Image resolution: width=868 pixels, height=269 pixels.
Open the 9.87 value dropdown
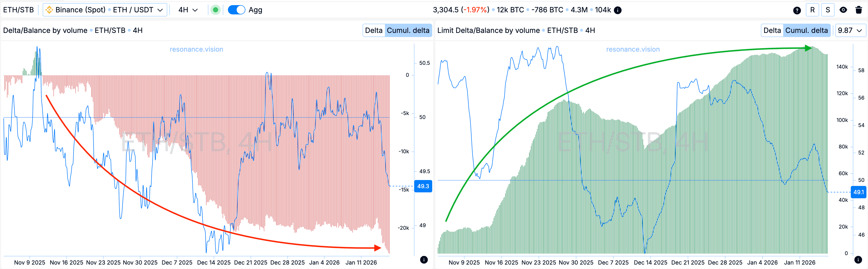click(849, 30)
